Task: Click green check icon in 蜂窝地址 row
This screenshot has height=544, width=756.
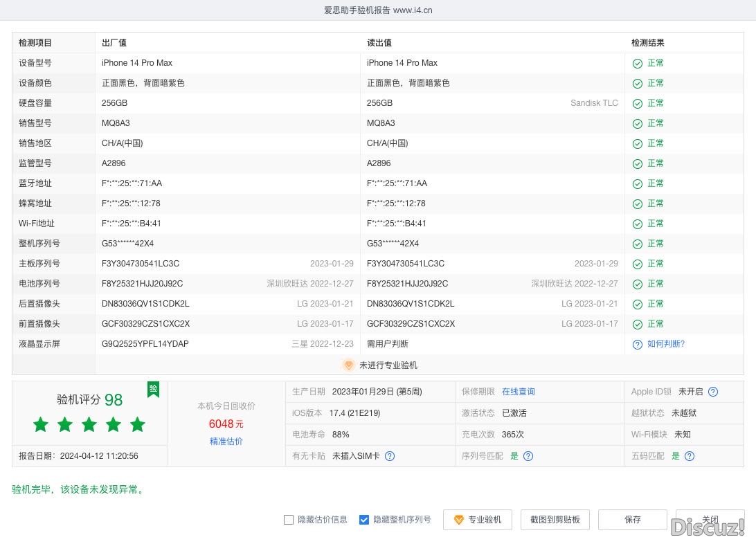Action: tap(638, 203)
